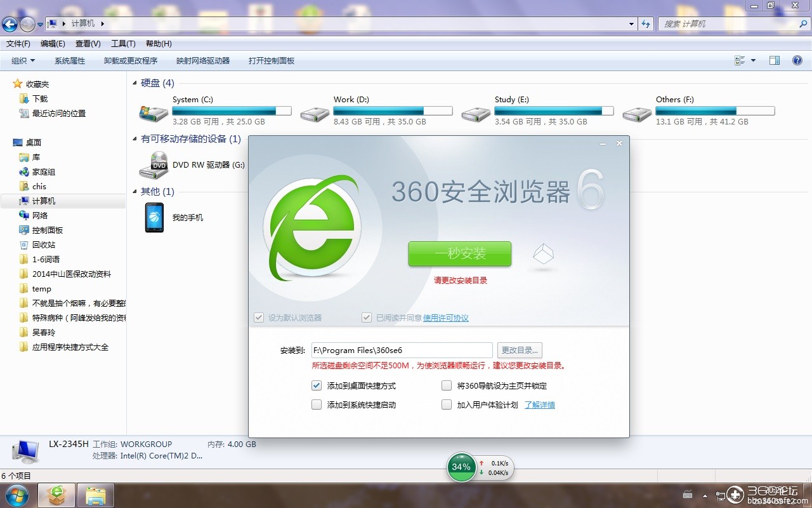The image size is (812, 508).
Task: Collapse the 其他 (1) group
Action: point(135,191)
